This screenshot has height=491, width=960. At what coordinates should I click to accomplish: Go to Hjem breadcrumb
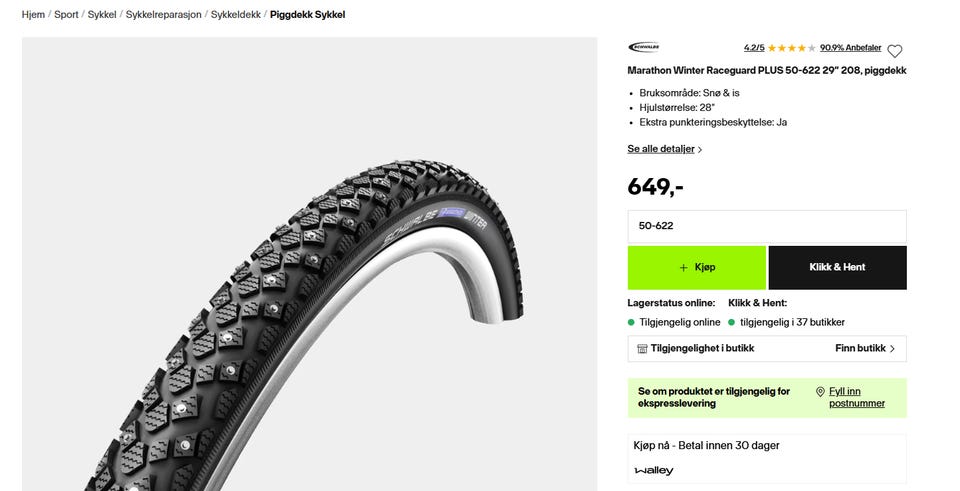point(33,15)
